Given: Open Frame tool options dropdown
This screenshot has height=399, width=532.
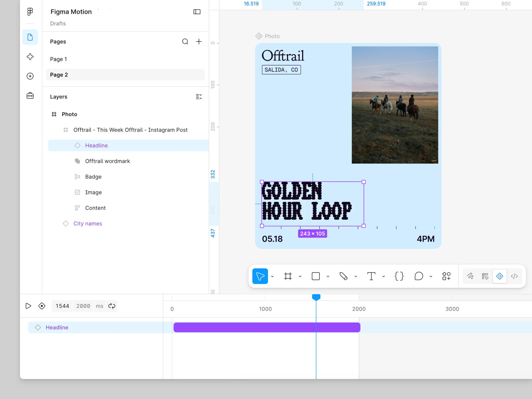Looking at the screenshot, I should [300, 276].
